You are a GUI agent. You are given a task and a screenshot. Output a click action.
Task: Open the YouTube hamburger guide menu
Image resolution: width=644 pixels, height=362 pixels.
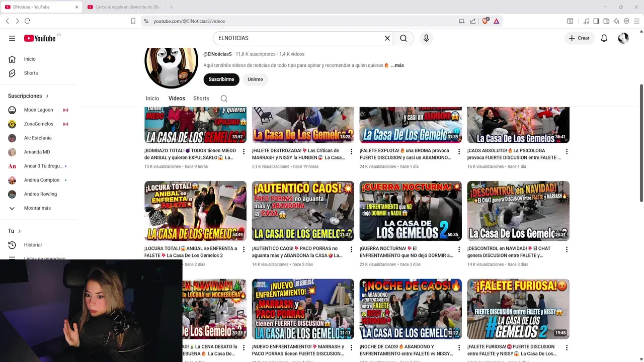point(12,38)
